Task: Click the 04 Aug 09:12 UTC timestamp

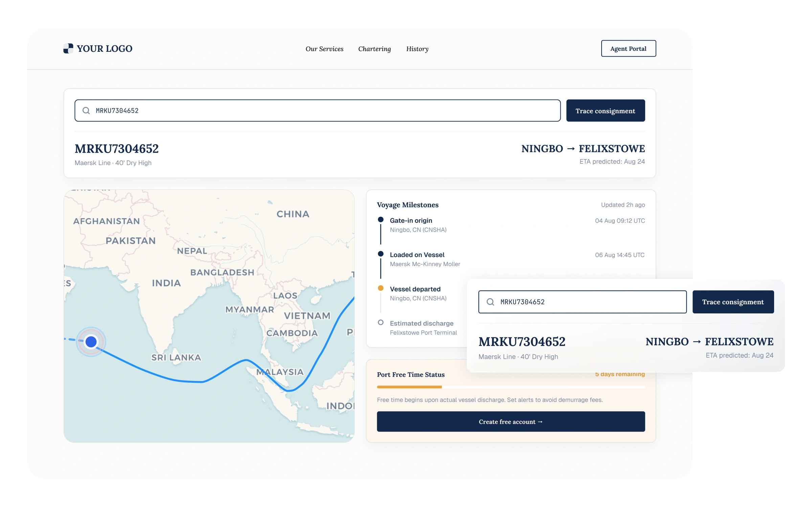Action: point(620,221)
